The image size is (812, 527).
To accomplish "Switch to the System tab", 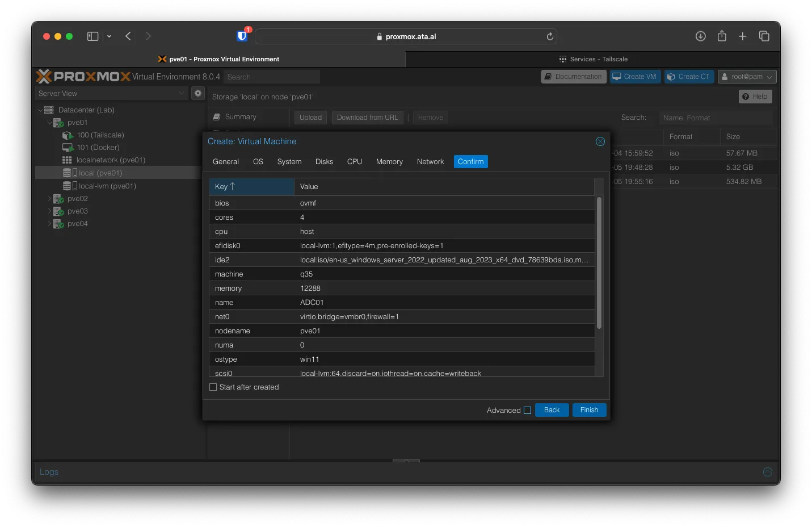I will pyautogui.click(x=289, y=162).
